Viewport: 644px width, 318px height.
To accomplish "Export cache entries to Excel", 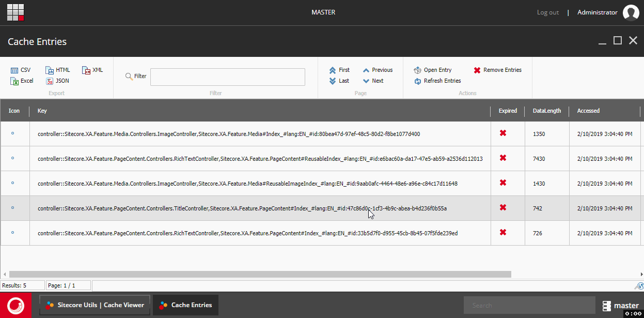I will click(22, 81).
